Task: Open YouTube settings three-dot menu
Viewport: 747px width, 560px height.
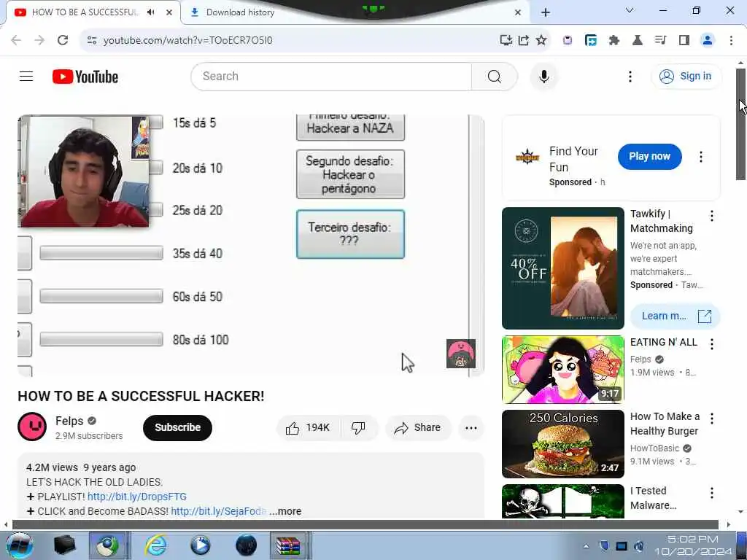Action: 630,76
